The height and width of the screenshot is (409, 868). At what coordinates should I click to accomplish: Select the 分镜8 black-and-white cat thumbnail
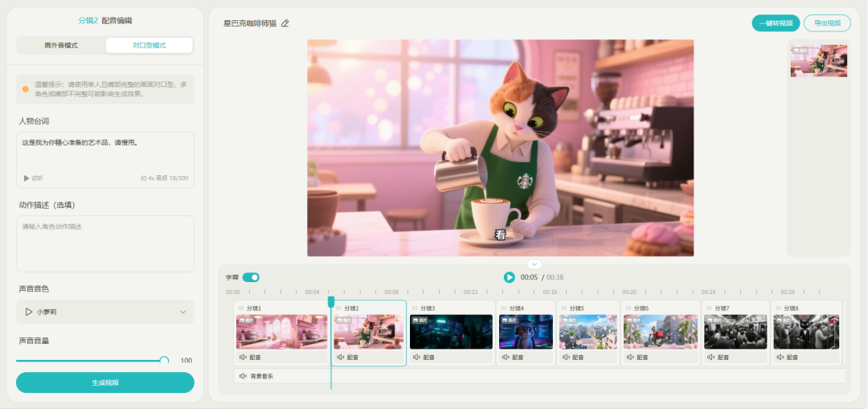point(806,332)
